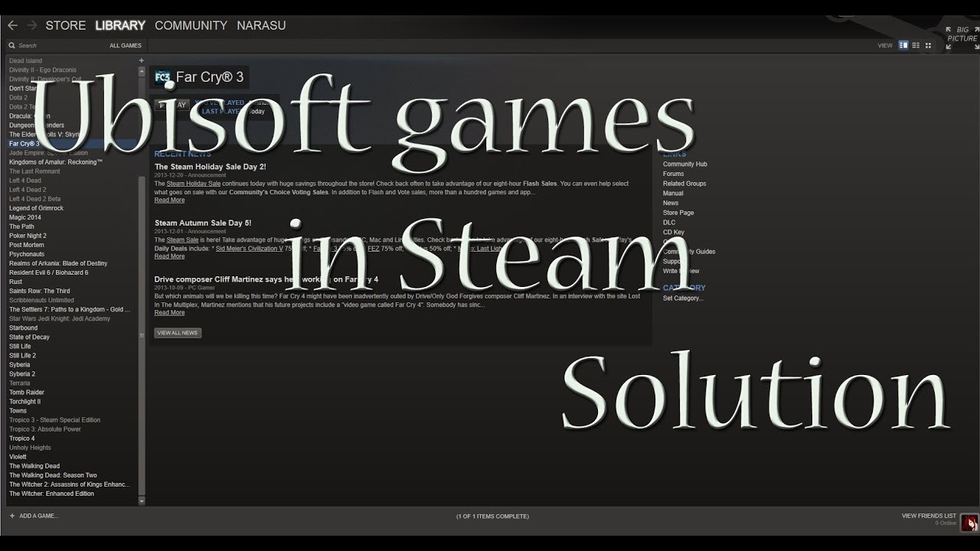Click game list scrollbar up arrow
Viewport: 980px width, 551px height.
point(141,71)
